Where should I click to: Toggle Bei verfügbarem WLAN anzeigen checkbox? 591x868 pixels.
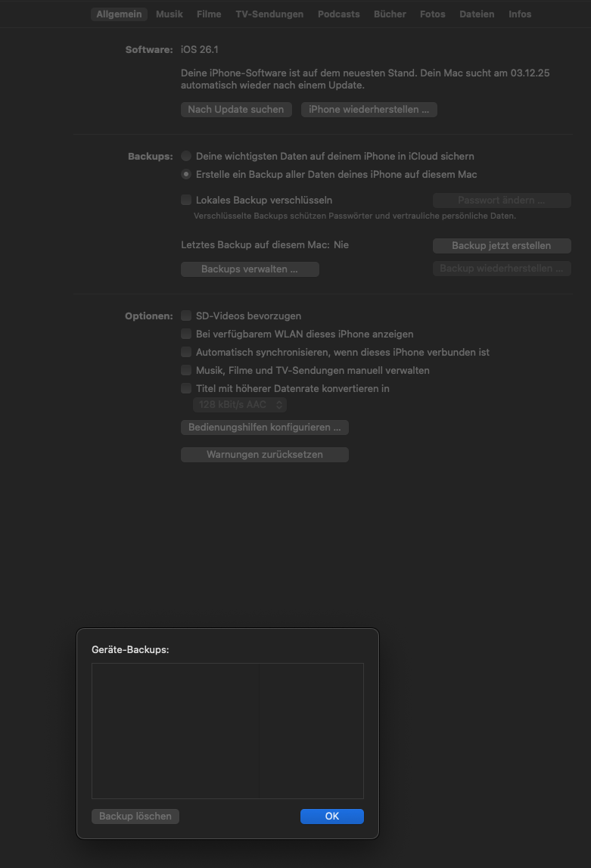pyautogui.click(x=186, y=334)
